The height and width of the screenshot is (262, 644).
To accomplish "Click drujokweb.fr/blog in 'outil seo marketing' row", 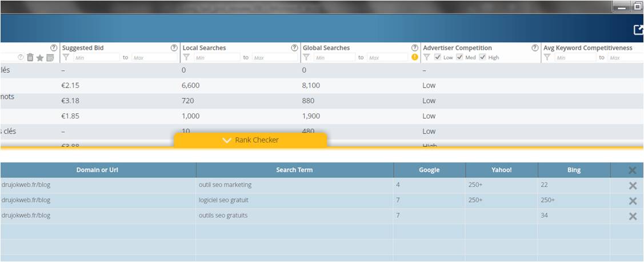I will (x=26, y=185).
